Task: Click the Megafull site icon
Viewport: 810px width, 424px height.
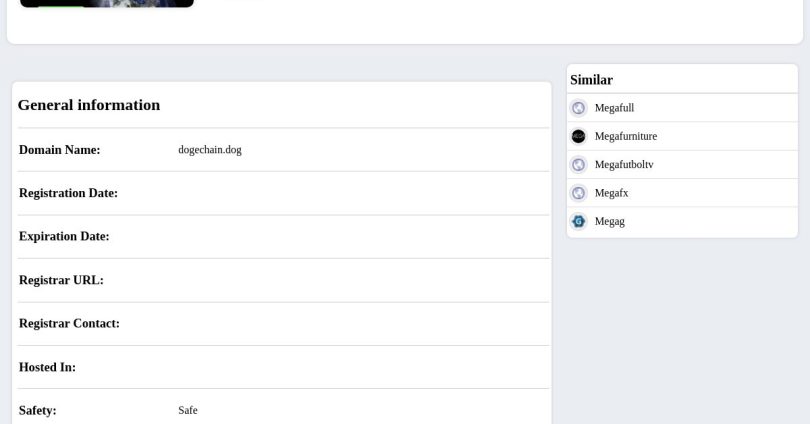Action: 578,108
